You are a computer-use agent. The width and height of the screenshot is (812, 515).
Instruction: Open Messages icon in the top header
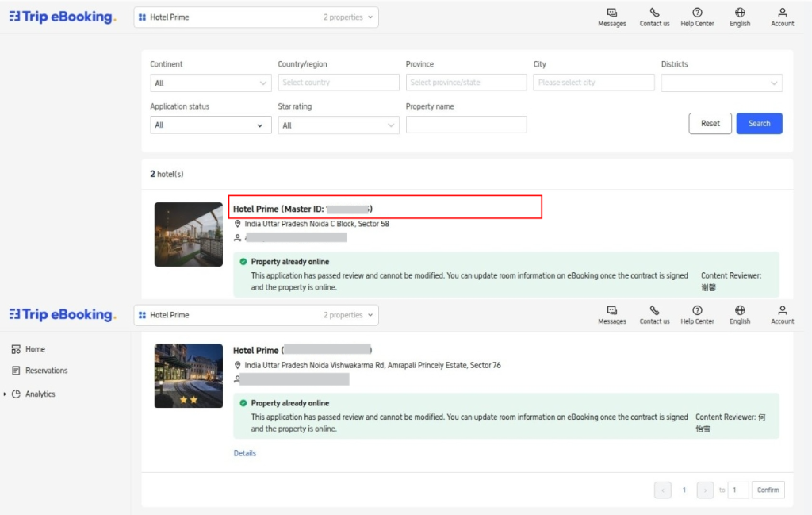pyautogui.click(x=611, y=13)
